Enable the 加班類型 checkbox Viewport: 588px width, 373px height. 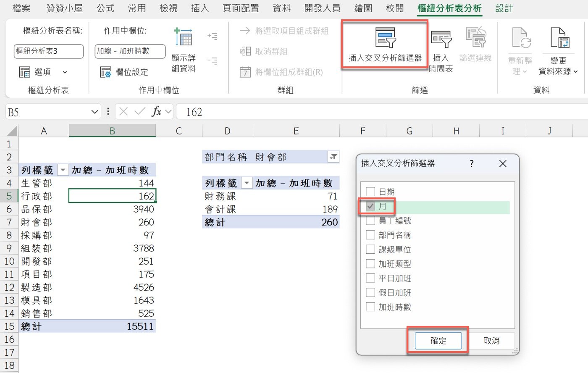pyautogui.click(x=370, y=264)
